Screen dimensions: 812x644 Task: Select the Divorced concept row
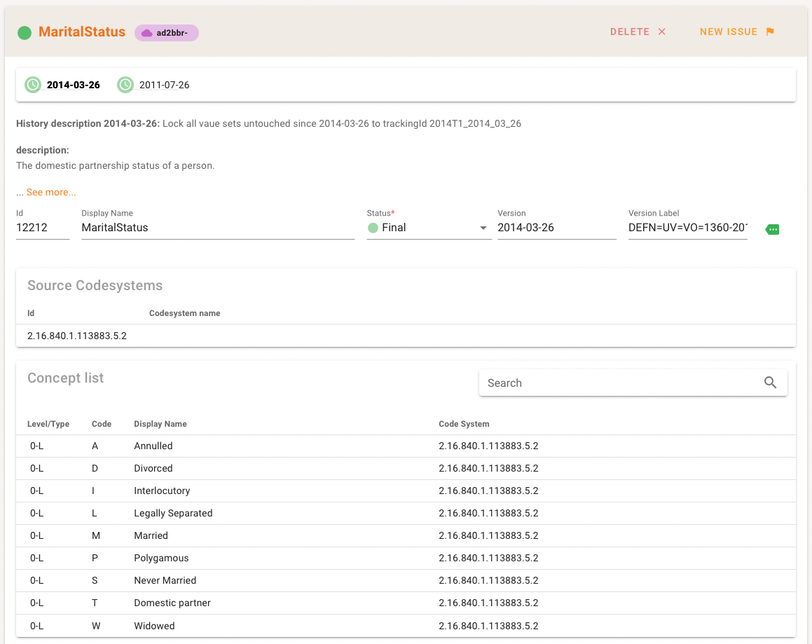406,468
